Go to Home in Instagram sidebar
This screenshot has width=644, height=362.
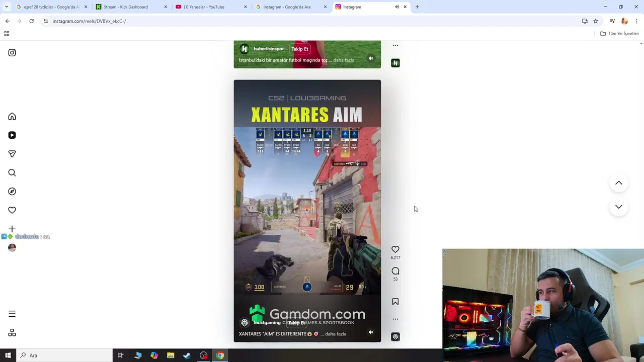coord(12,117)
